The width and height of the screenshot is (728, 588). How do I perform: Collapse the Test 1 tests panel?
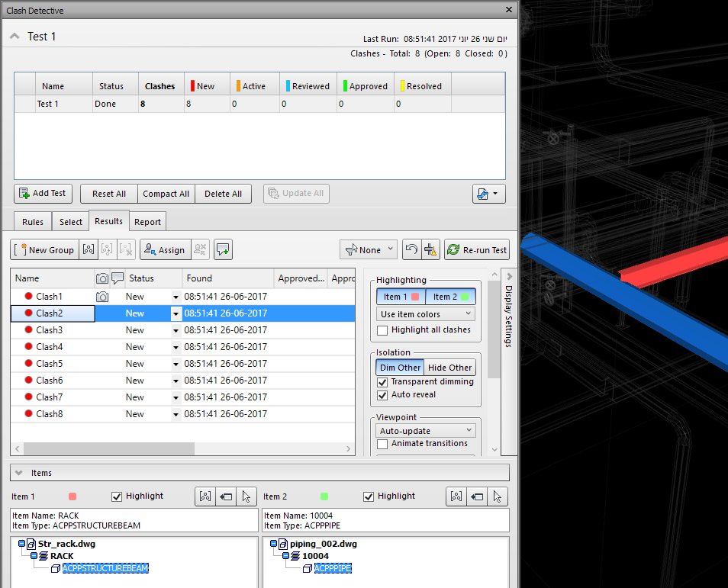click(x=14, y=36)
